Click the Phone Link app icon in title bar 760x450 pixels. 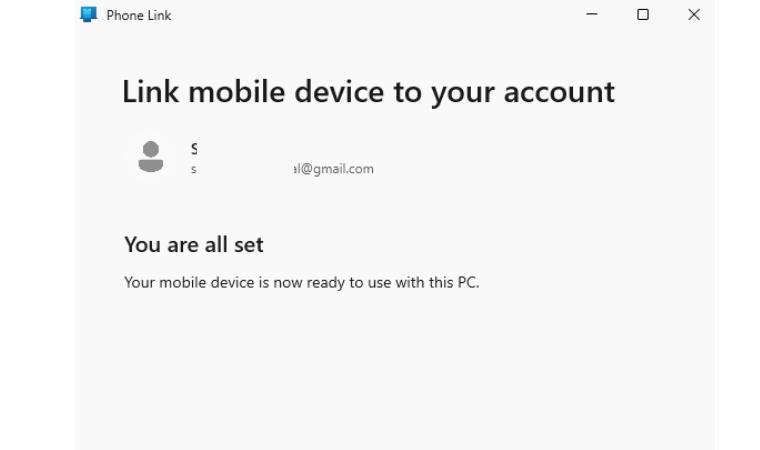(x=89, y=15)
